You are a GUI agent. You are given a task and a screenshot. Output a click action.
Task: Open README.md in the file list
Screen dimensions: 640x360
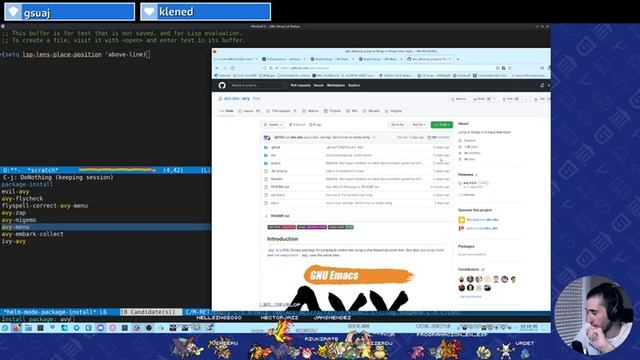(x=280, y=187)
